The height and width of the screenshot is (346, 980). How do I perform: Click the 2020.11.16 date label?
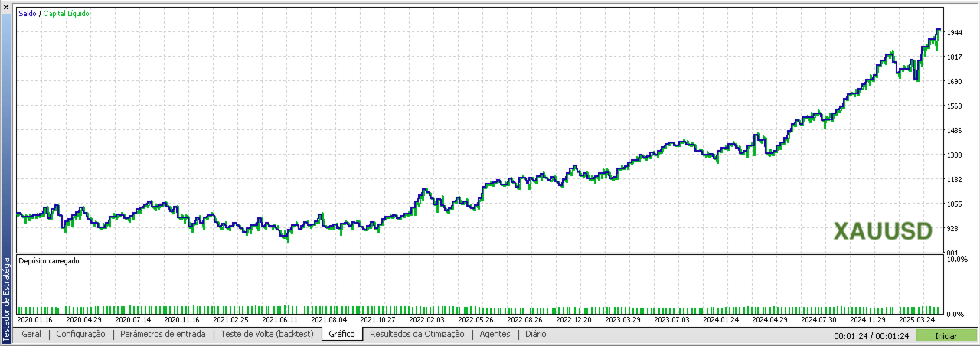pos(182,320)
